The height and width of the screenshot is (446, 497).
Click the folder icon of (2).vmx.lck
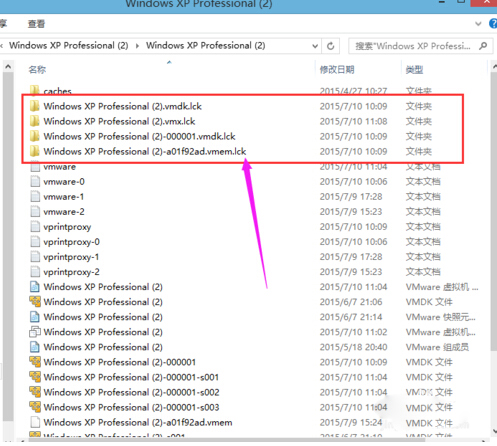[35, 121]
